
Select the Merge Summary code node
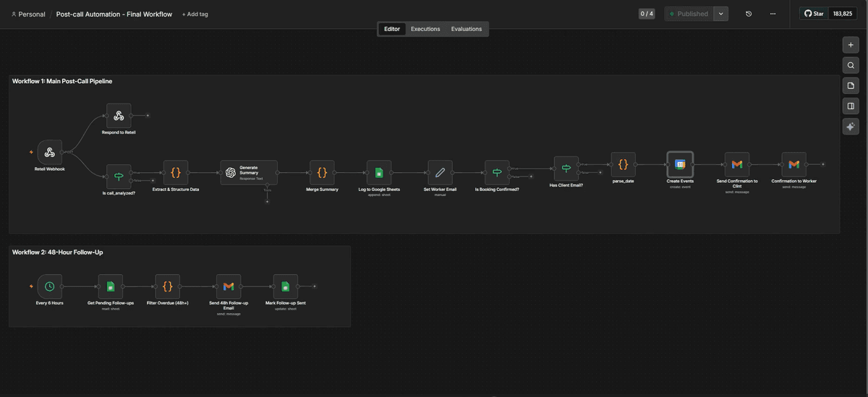[x=322, y=173]
